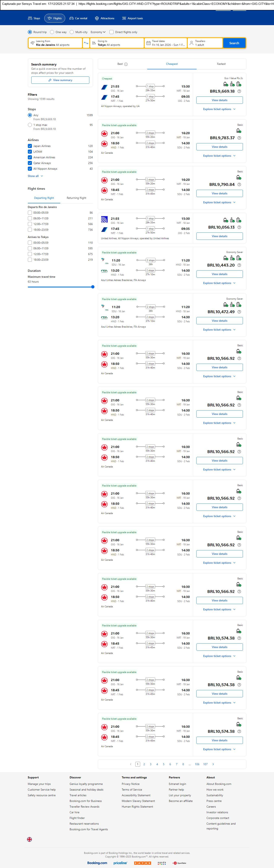This screenshot has width=274, height=868.
Task: Expand the Show all airlines list
Action: pyautogui.click(x=35, y=176)
